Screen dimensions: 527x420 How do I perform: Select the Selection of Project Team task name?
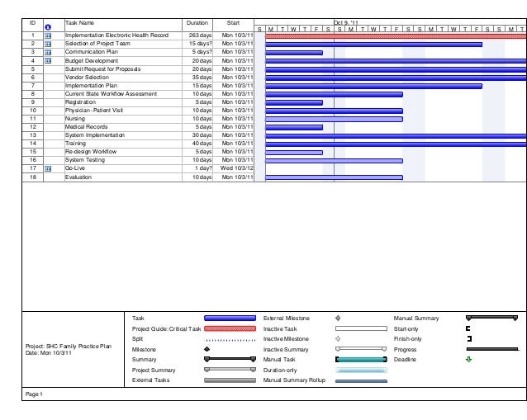point(97,44)
